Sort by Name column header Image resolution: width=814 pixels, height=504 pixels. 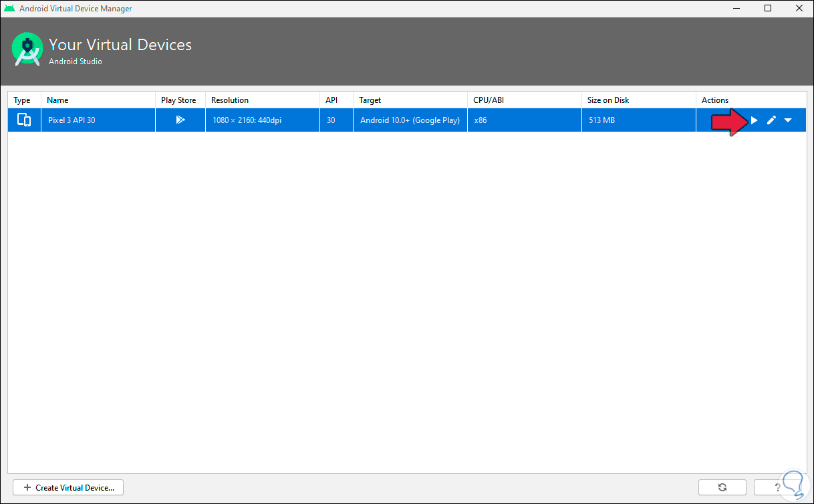98,100
